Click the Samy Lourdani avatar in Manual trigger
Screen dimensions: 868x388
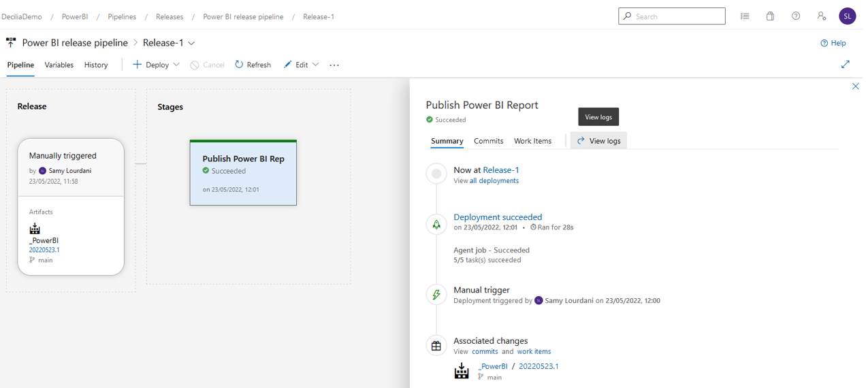point(539,300)
